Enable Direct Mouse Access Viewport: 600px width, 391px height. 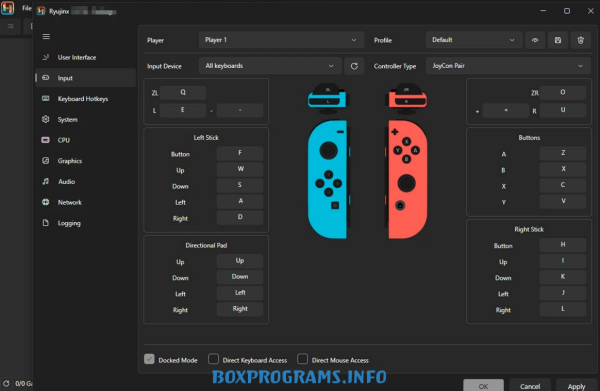tap(302, 359)
